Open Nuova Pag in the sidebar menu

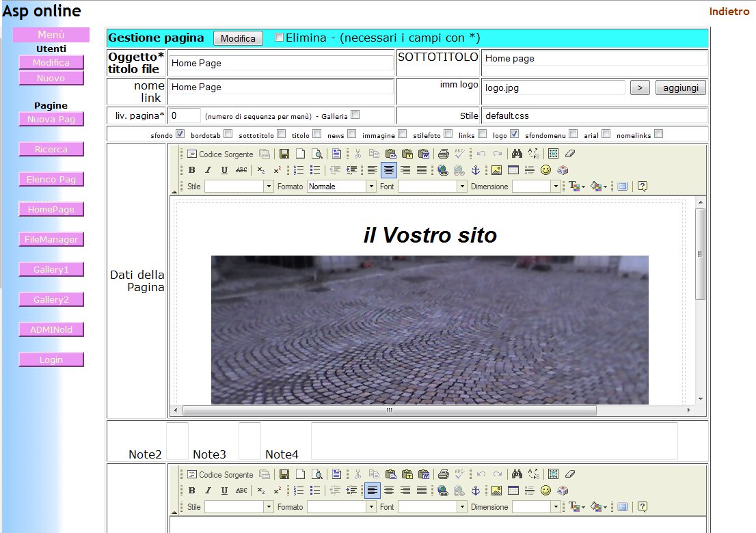click(x=51, y=119)
